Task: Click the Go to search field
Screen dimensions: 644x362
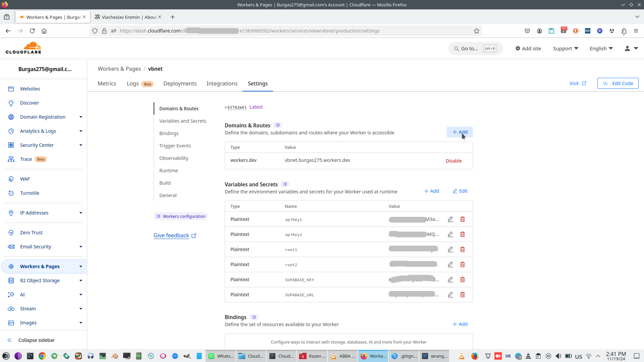Action: pyautogui.click(x=470, y=49)
